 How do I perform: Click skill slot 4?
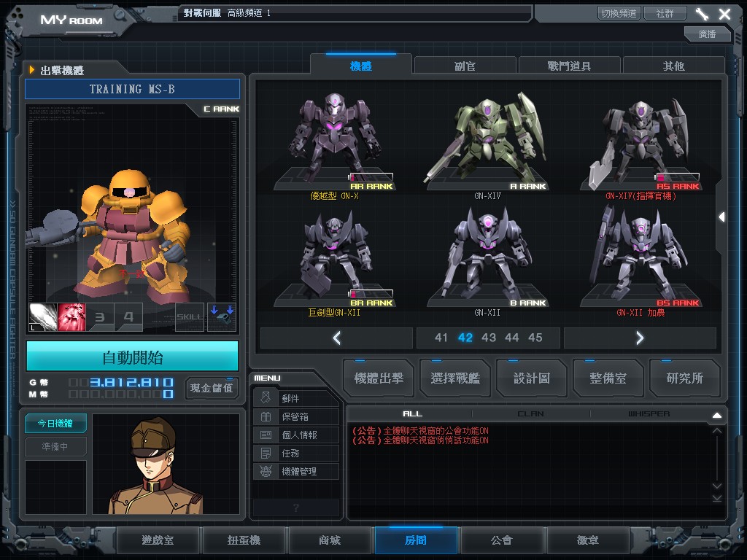[x=128, y=317]
